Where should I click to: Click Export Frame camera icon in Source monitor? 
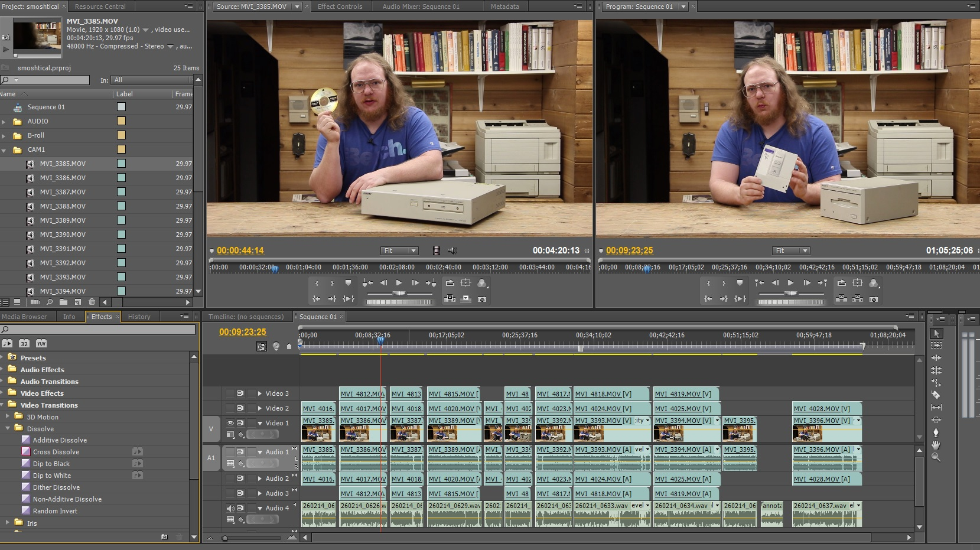482,300
